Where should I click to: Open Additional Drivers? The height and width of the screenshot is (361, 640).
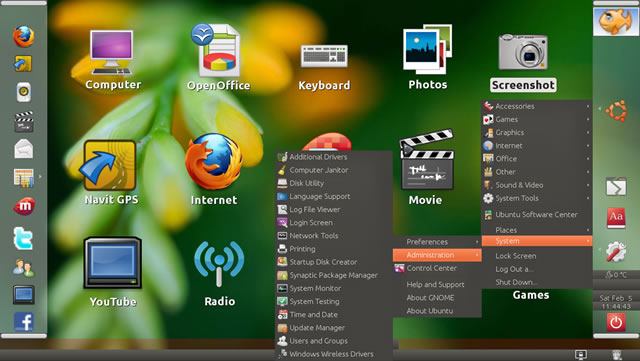(x=334, y=157)
